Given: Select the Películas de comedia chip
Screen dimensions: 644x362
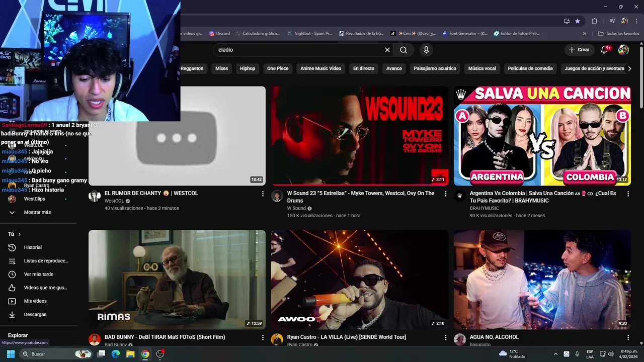Looking at the screenshot, I should point(530,68).
